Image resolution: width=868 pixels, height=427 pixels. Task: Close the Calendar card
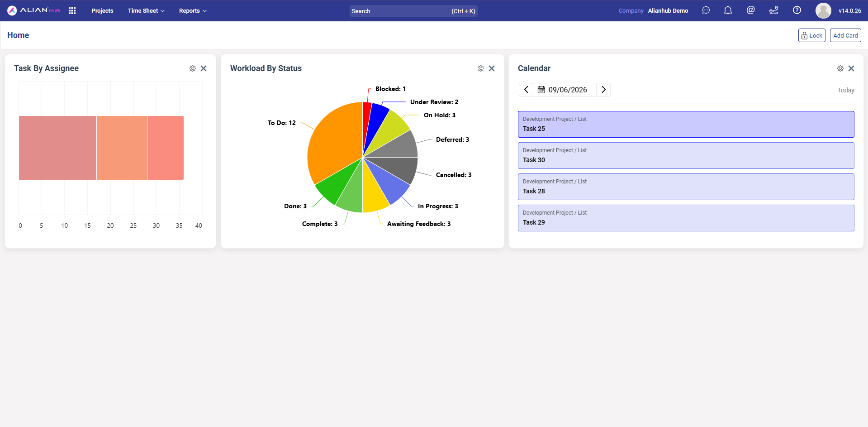(851, 68)
